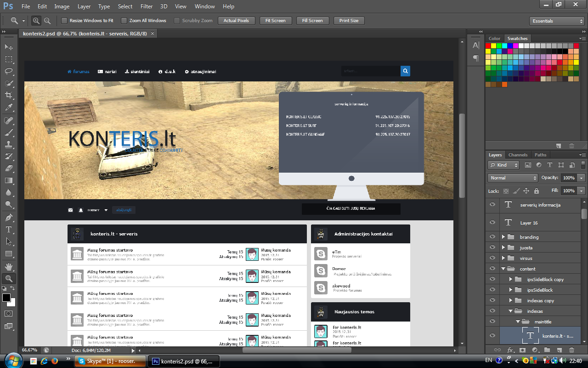Switch to the Color tab
588x368 pixels.
point(494,39)
